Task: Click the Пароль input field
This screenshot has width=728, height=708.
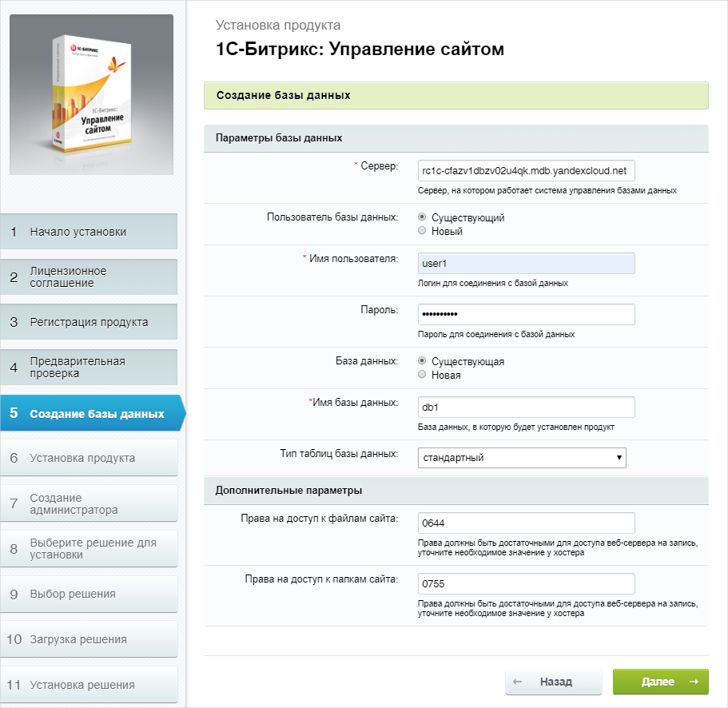Action: coord(526,315)
